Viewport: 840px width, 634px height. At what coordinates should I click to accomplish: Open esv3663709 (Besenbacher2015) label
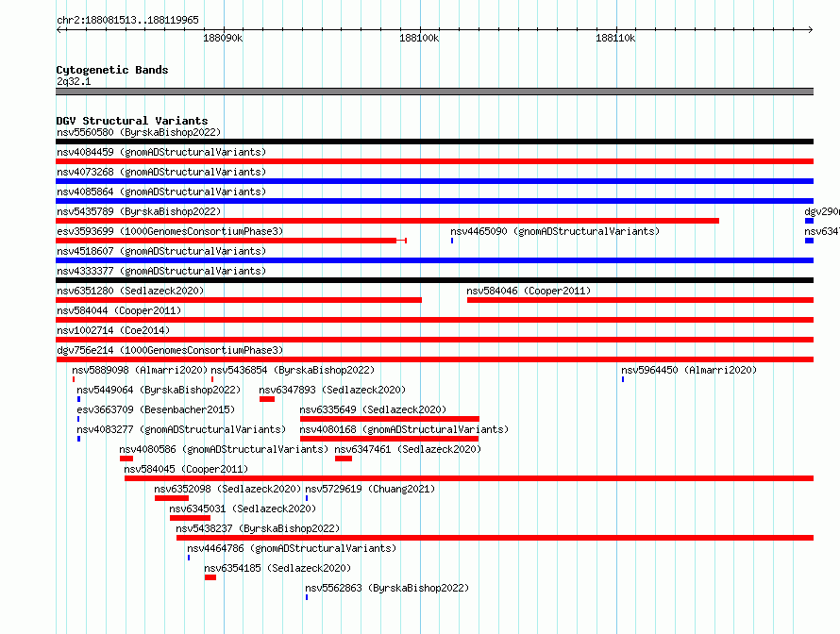156,409
